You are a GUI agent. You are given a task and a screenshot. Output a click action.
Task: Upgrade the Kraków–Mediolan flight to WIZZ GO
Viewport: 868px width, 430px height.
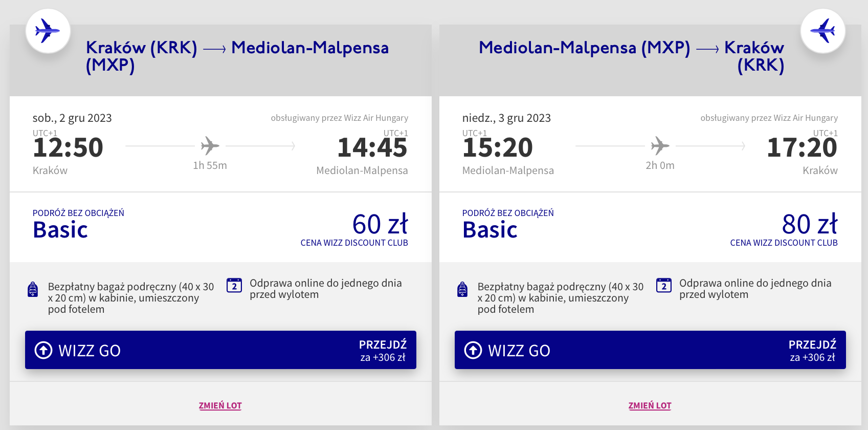tap(220, 350)
